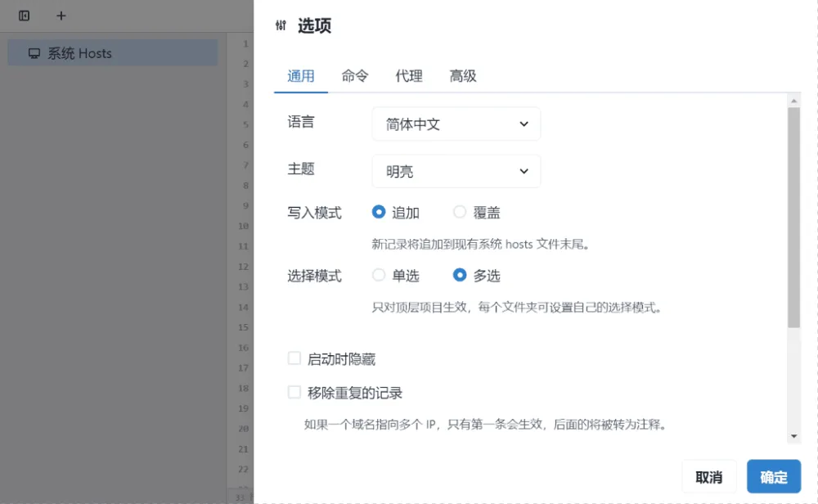The width and height of the screenshot is (818, 504).
Task: Click the 选项 dialog title
Action: click(315, 25)
